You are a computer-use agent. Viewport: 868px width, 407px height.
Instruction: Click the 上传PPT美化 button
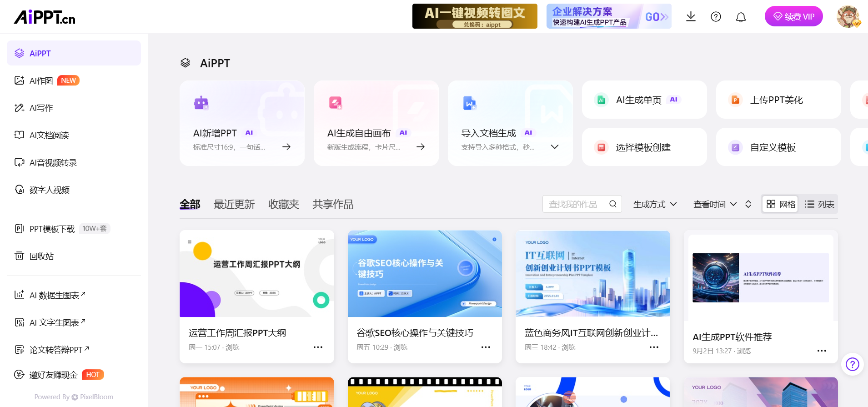pos(778,100)
